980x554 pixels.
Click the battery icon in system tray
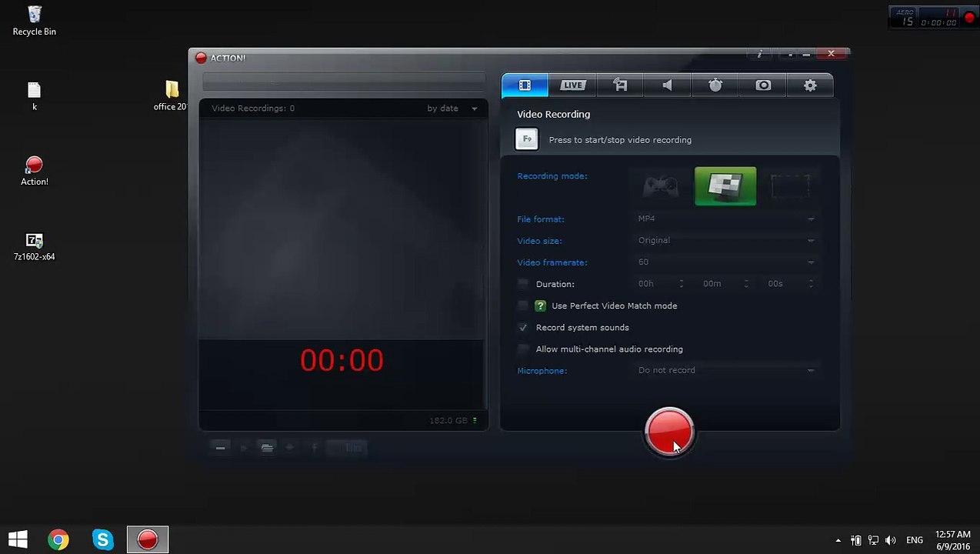(x=856, y=540)
